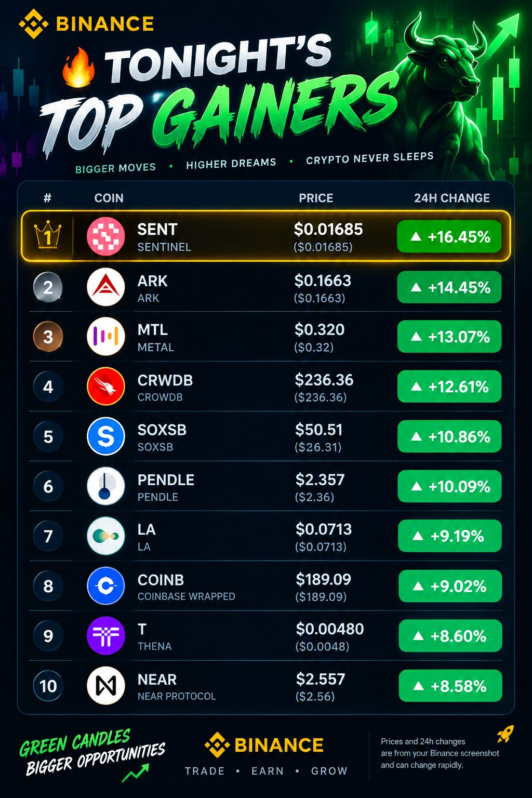Click the +16.45% change badge

click(449, 237)
